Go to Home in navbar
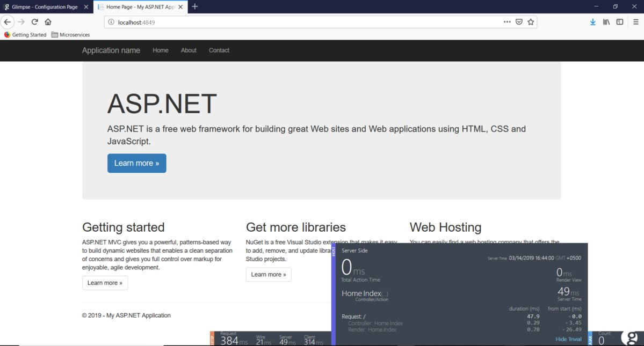Image resolution: width=644 pixels, height=346 pixels. pos(160,50)
